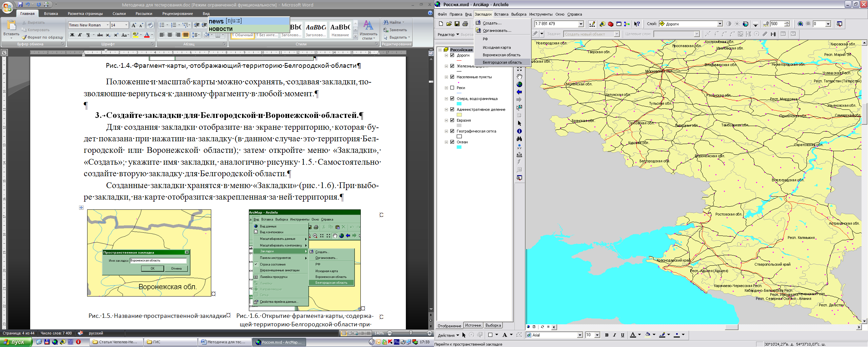Screen dimensions: 868x347
Task: Click the Select Features tool icon
Action: pyautogui.click(x=519, y=108)
